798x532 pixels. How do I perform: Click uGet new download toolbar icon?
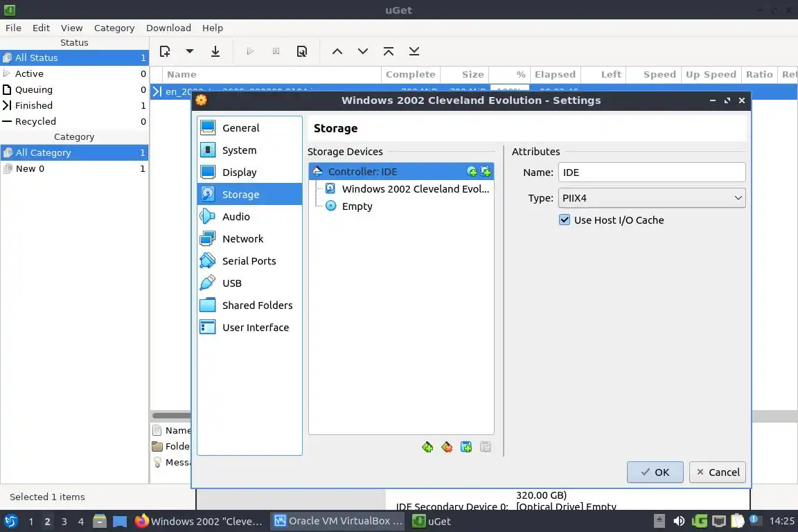[x=165, y=51]
